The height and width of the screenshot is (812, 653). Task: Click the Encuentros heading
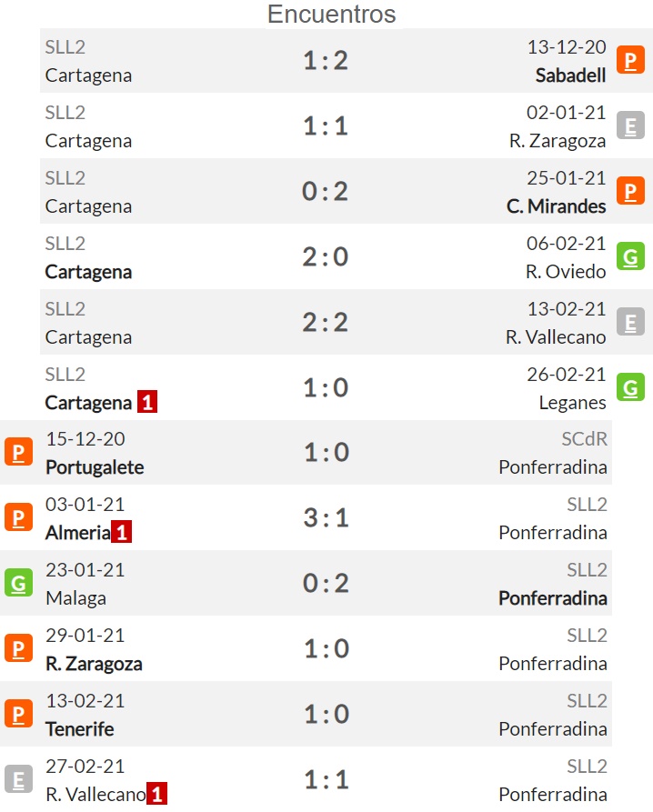pos(331,14)
